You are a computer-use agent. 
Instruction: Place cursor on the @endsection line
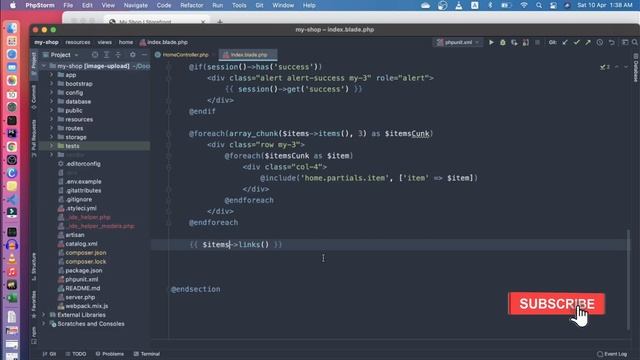point(196,289)
